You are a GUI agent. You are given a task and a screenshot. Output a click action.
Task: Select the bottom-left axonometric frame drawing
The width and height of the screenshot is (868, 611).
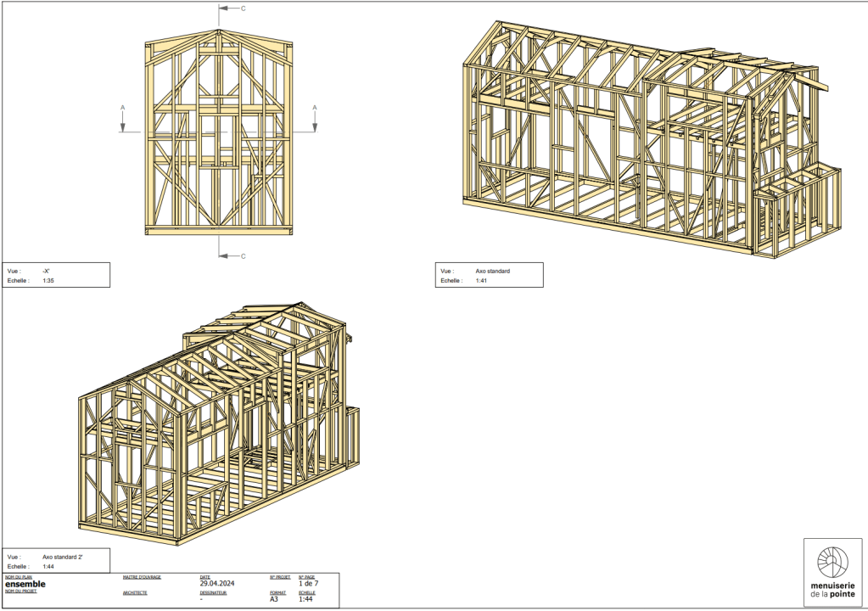click(216, 424)
